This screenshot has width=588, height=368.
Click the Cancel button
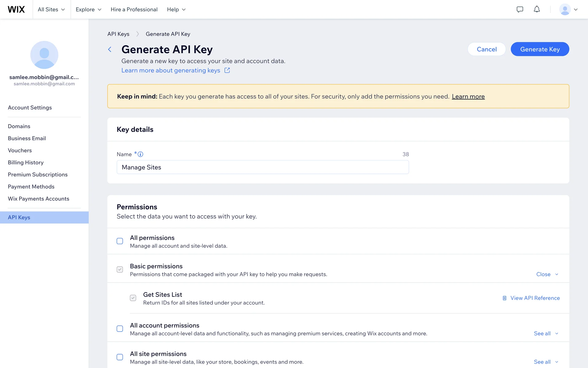(486, 49)
